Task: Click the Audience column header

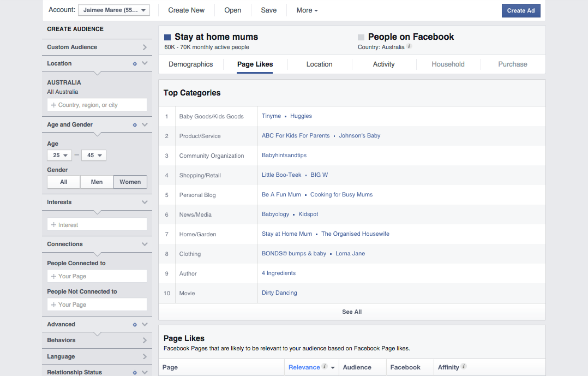Action: (357, 367)
